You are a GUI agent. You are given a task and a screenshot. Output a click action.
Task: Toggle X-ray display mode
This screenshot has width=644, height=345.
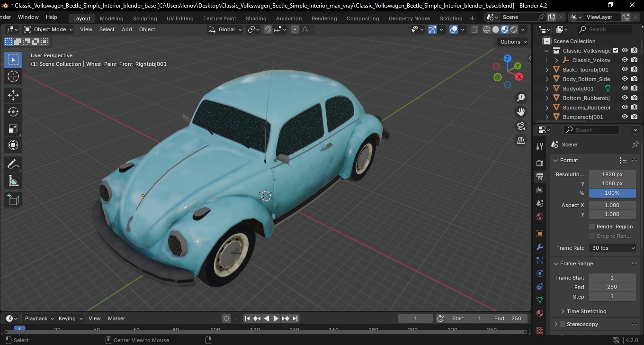[x=474, y=29]
